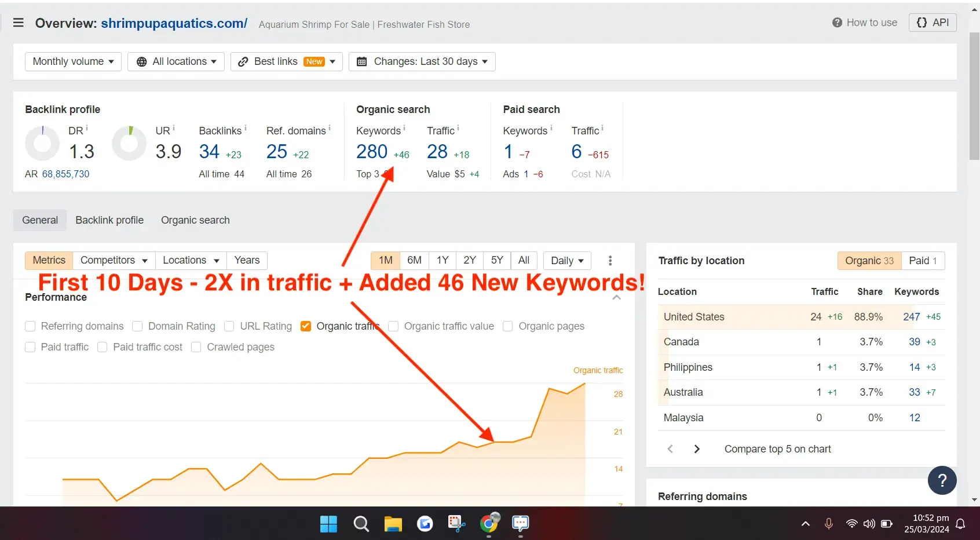The height and width of the screenshot is (540, 980).
Task: Open the three-dot chart options menu
Action: 610,260
